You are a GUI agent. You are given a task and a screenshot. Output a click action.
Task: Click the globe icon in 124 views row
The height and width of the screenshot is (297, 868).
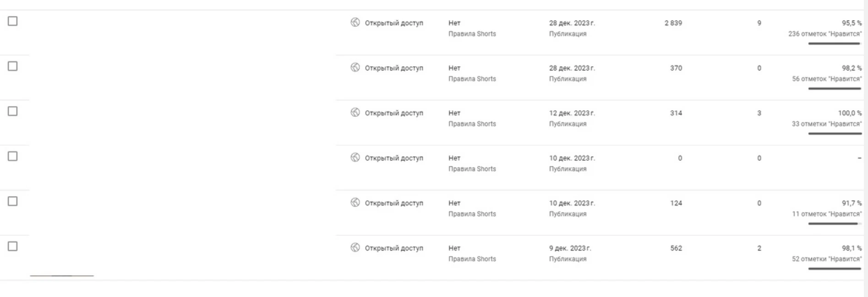coord(355,202)
